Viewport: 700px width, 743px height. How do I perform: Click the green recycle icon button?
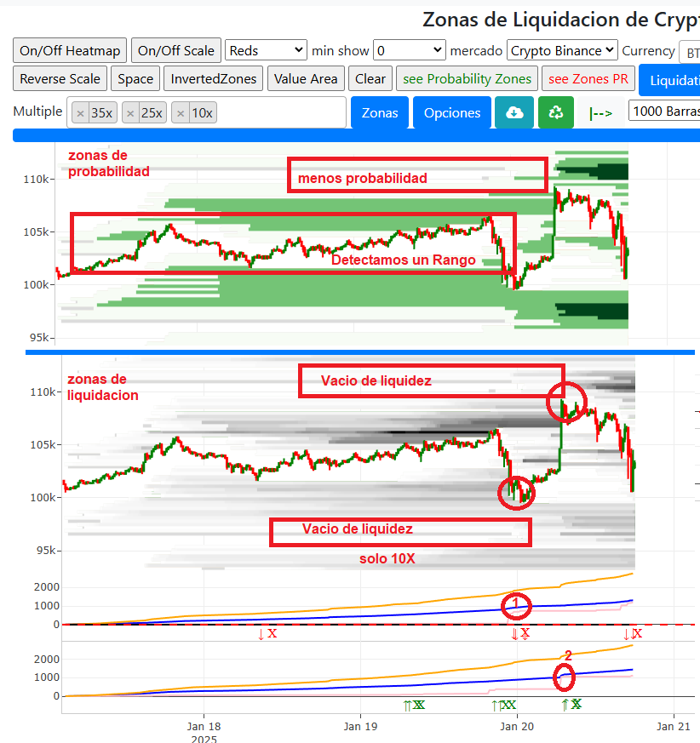tap(555, 112)
